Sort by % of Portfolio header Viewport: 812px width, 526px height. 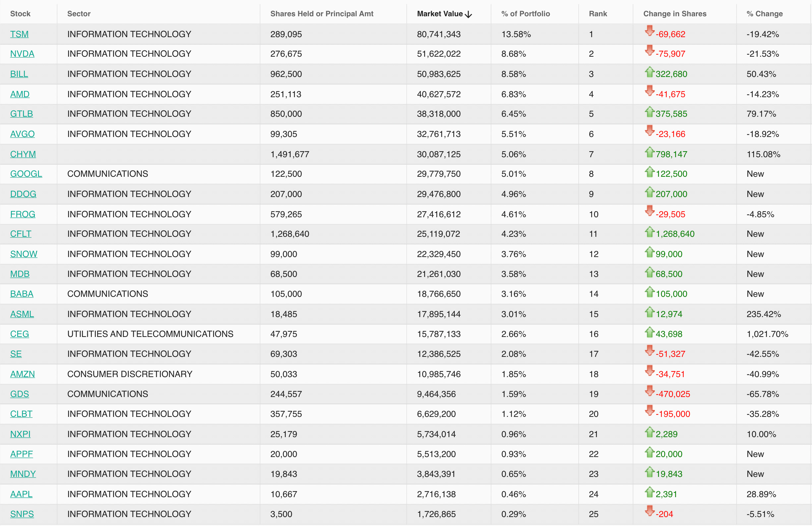pos(525,14)
